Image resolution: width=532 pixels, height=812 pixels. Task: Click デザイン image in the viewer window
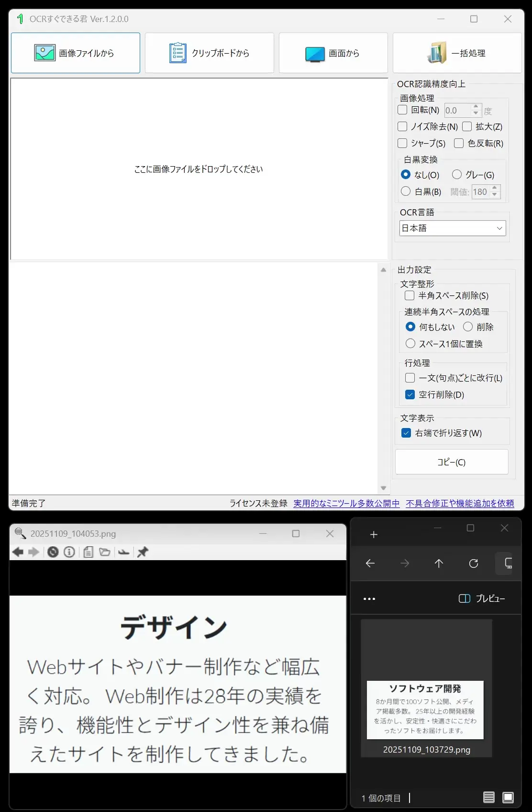177,684
